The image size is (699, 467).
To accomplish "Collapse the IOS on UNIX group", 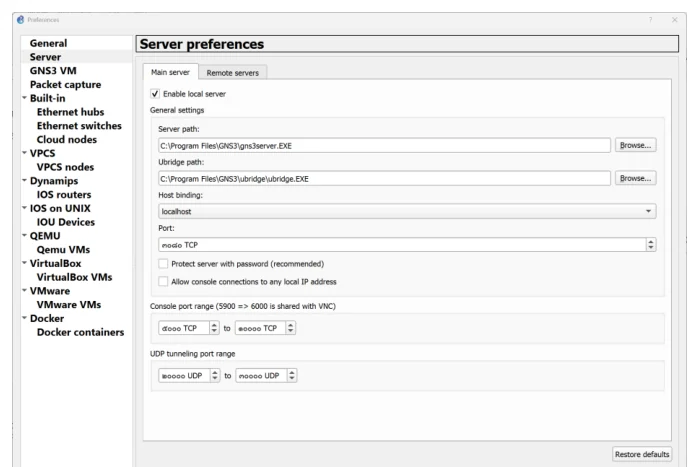I will click(x=25, y=208).
